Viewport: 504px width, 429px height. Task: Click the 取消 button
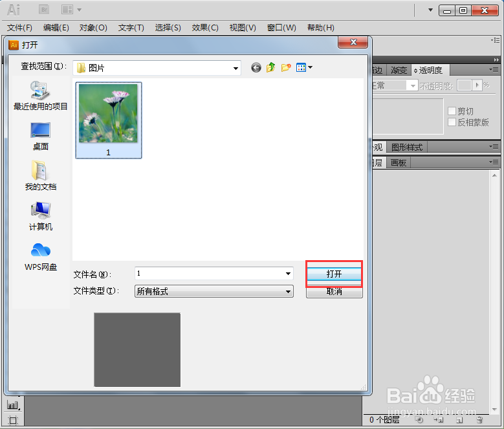pos(334,292)
